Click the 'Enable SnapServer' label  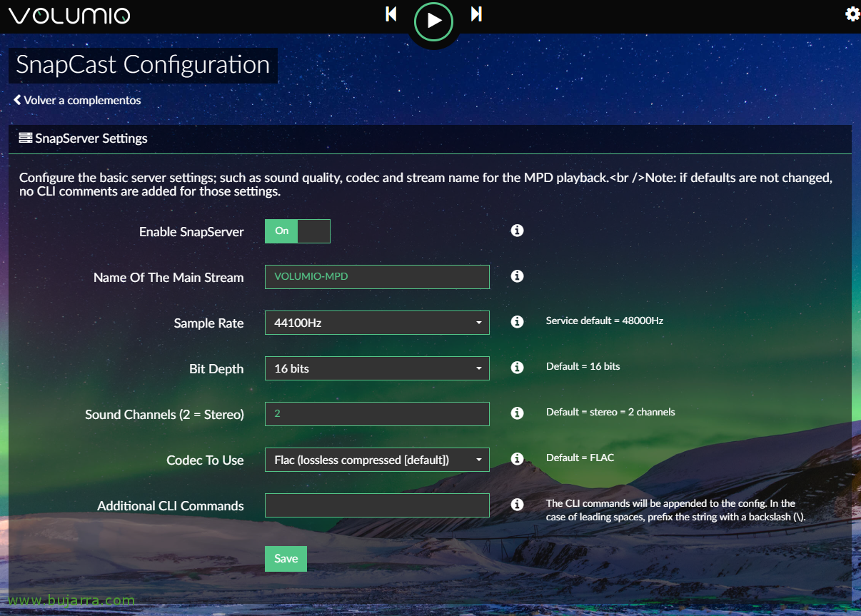191,232
